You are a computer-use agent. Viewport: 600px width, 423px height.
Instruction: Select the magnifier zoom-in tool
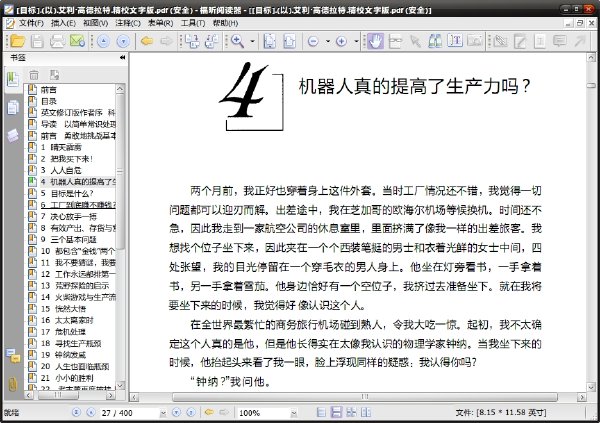pos(237,41)
